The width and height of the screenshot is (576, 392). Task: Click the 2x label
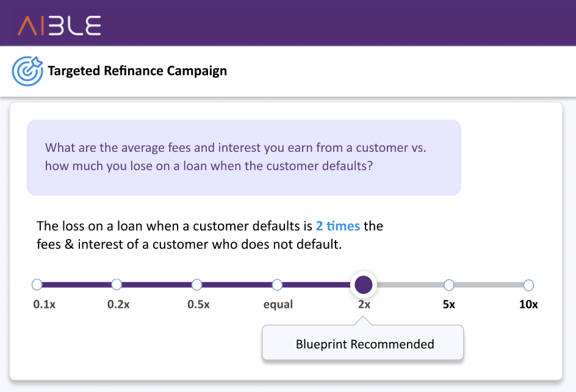(364, 304)
